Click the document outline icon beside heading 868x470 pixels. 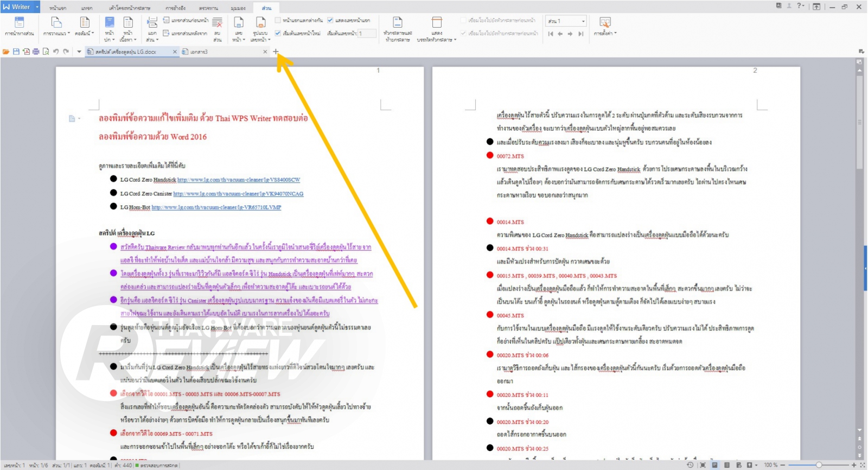(x=72, y=118)
